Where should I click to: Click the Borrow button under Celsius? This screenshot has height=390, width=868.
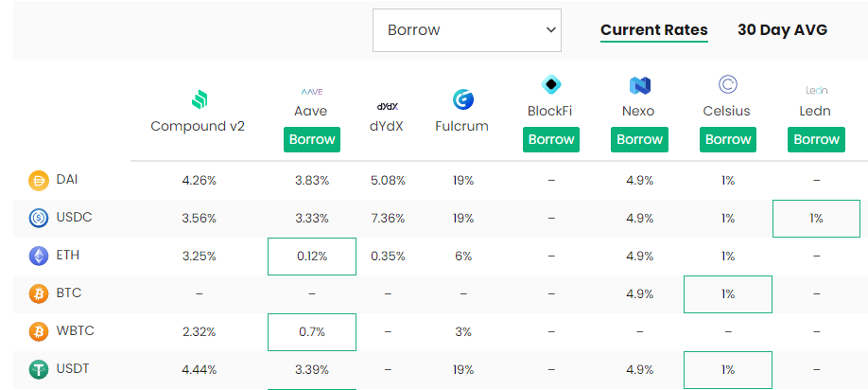tap(727, 139)
